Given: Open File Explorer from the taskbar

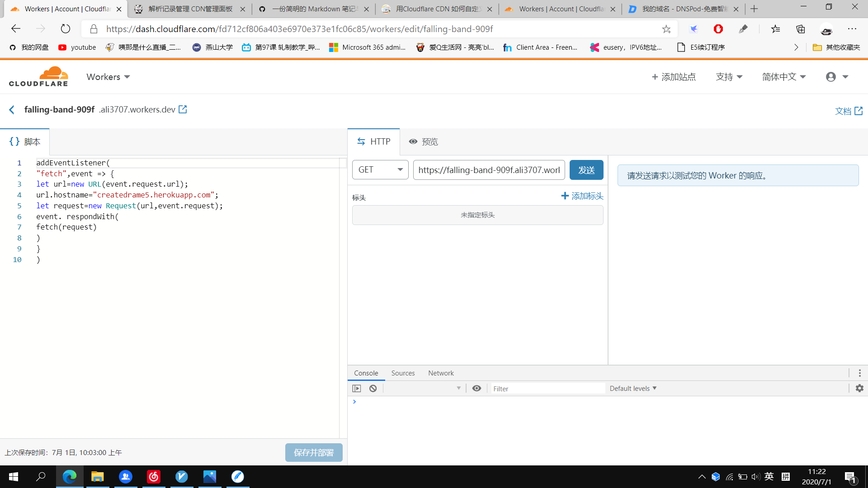Looking at the screenshot, I should (x=98, y=477).
